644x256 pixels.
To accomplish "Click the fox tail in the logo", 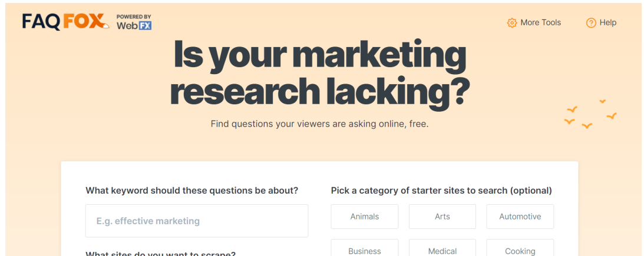I will click(x=105, y=25).
